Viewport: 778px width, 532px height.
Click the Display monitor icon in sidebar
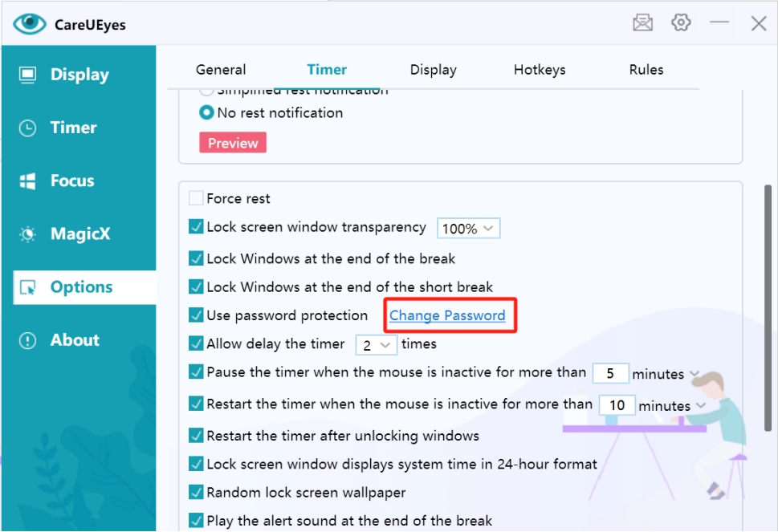[28, 75]
